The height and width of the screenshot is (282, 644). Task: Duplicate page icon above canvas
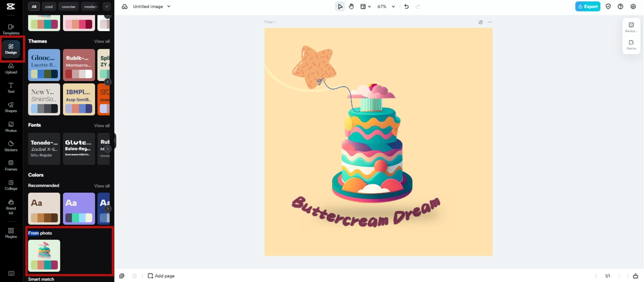(480, 22)
